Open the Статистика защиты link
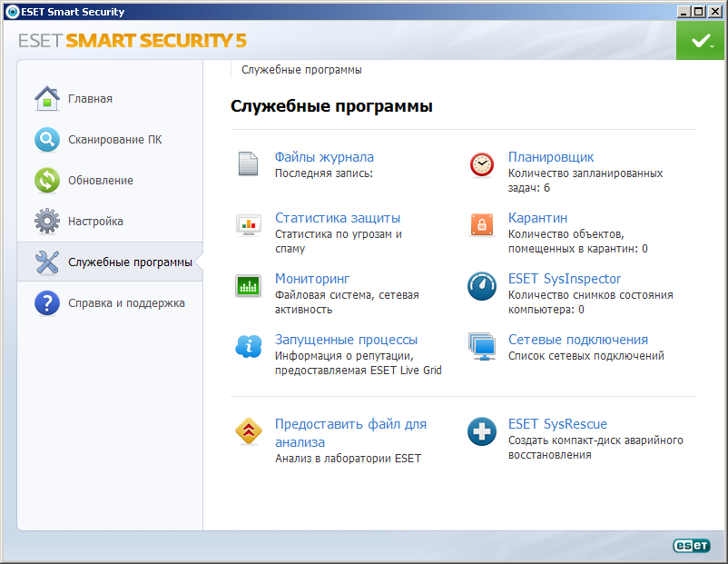This screenshot has height=564, width=728. (x=338, y=218)
